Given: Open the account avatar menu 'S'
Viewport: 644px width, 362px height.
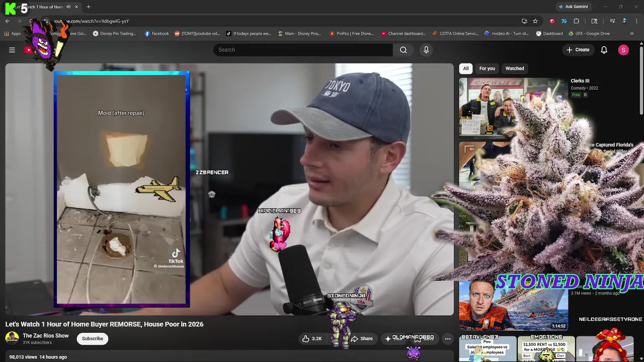Looking at the screenshot, I should 623,50.
